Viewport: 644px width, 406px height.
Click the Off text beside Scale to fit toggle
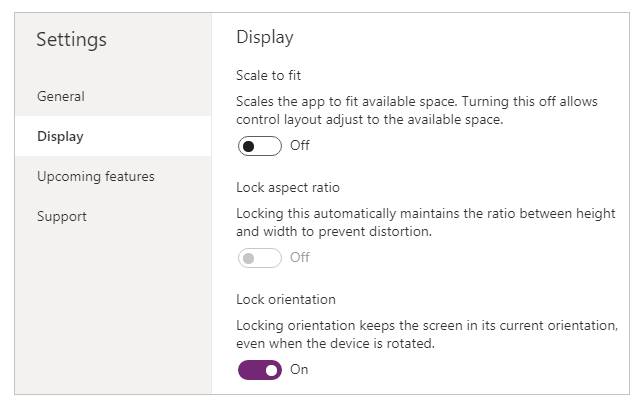pos(300,146)
